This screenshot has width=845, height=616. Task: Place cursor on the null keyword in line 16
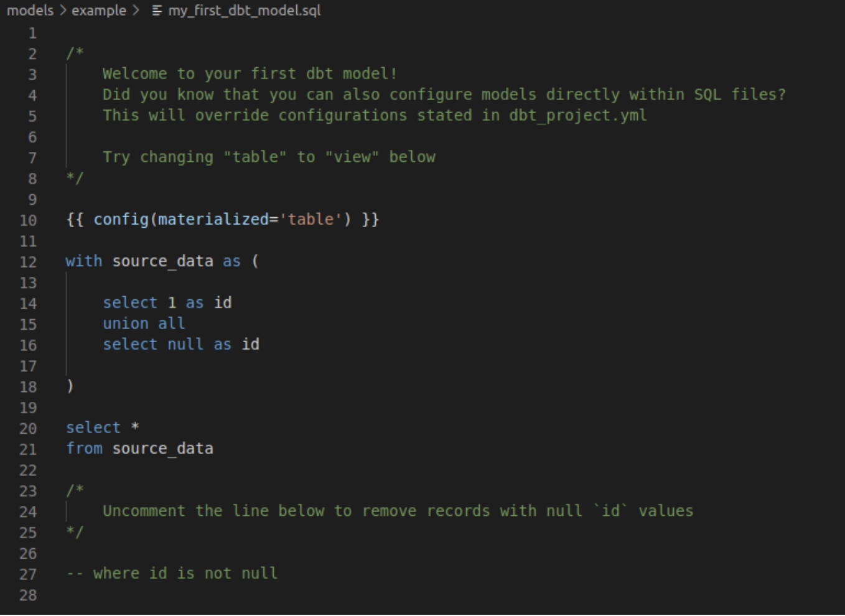185,345
